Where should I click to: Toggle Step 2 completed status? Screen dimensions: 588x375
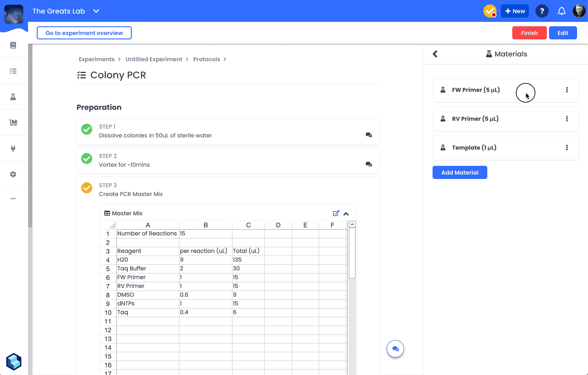pos(87,159)
